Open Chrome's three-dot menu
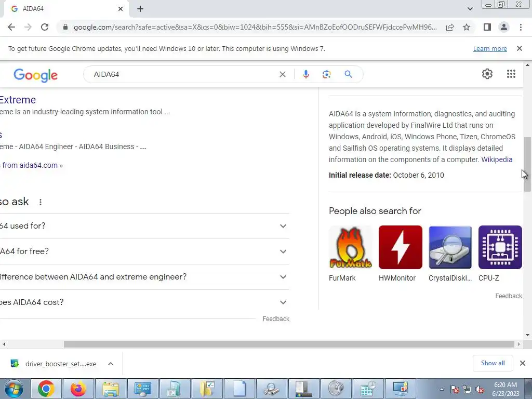The height and width of the screenshot is (399, 532). (521, 27)
